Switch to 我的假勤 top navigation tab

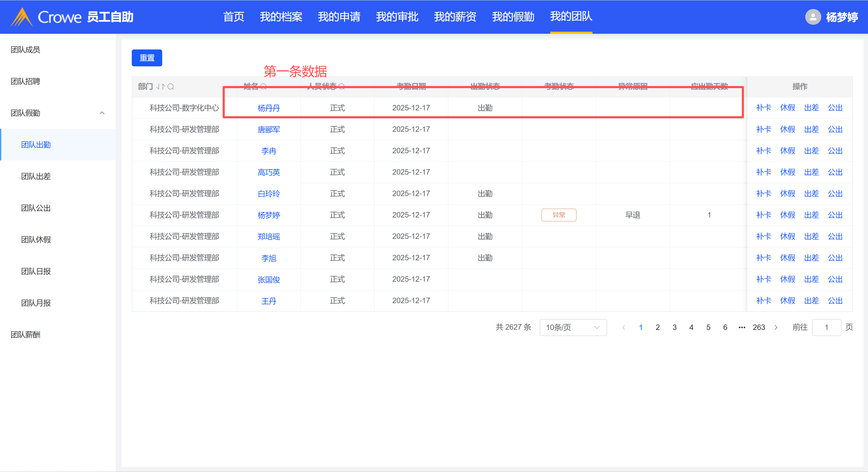point(513,17)
